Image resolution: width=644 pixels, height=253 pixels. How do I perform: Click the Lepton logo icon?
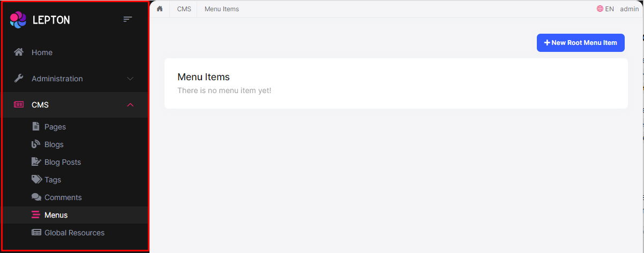[18, 20]
